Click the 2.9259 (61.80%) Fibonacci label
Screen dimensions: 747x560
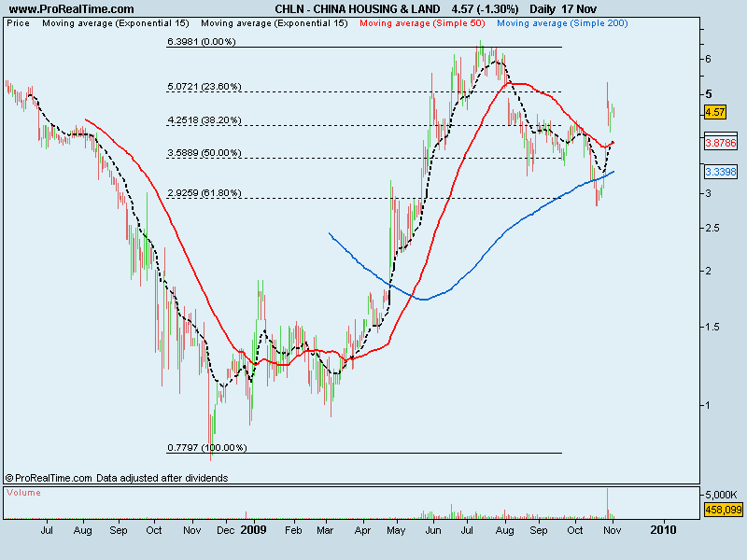point(204,193)
